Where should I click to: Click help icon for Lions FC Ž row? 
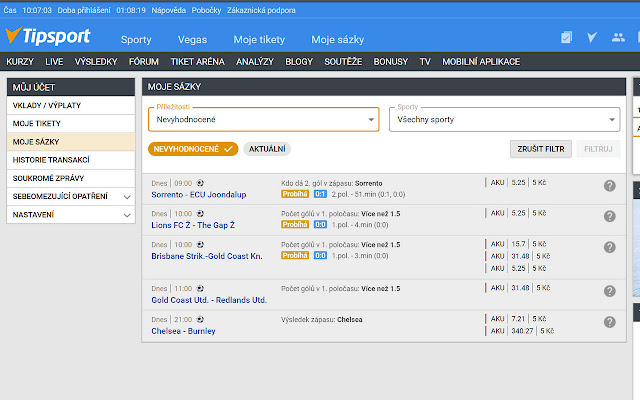point(609,216)
